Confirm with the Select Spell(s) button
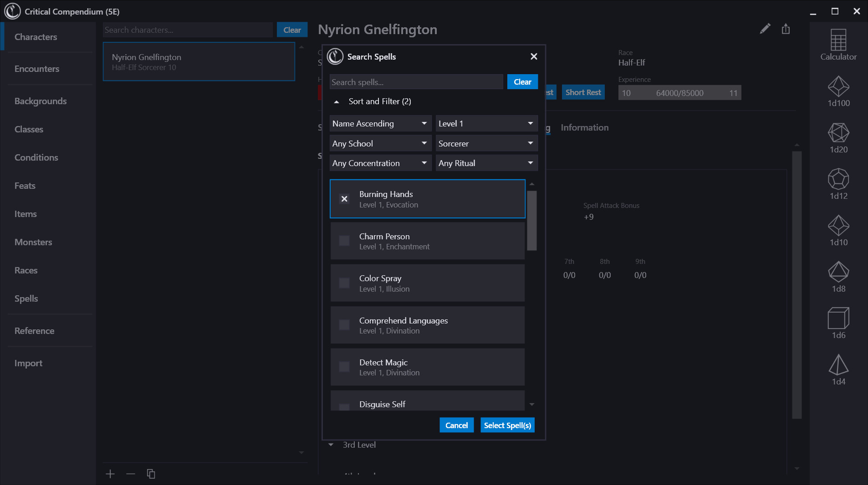 507,425
